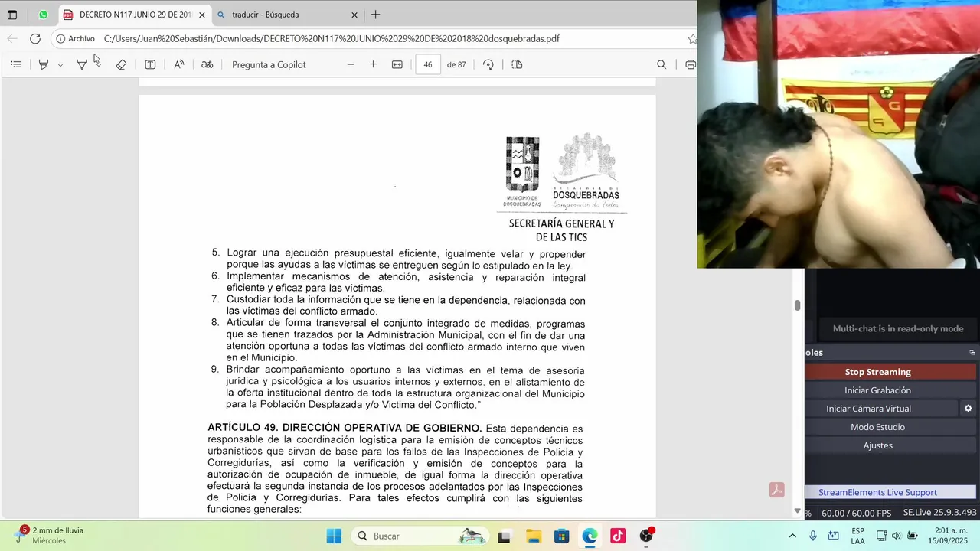
Task: Select the draw pen tool
Action: pyautogui.click(x=82, y=64)
